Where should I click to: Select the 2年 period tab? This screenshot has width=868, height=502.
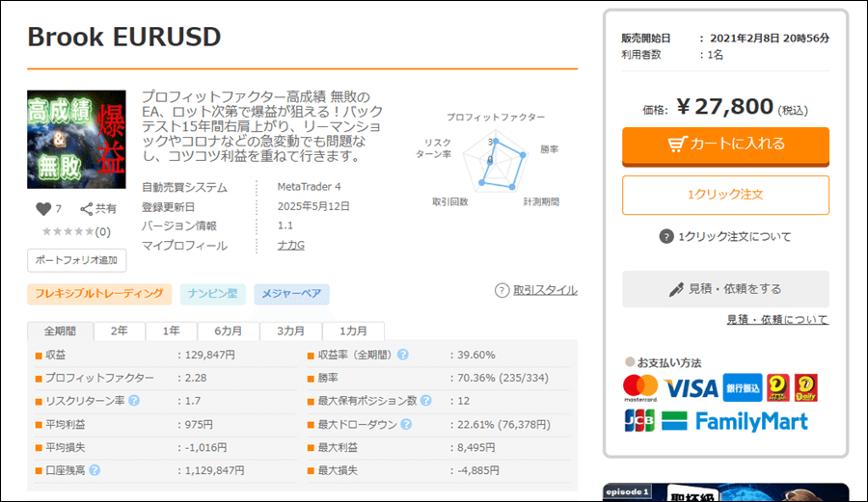tap(119, 330)
